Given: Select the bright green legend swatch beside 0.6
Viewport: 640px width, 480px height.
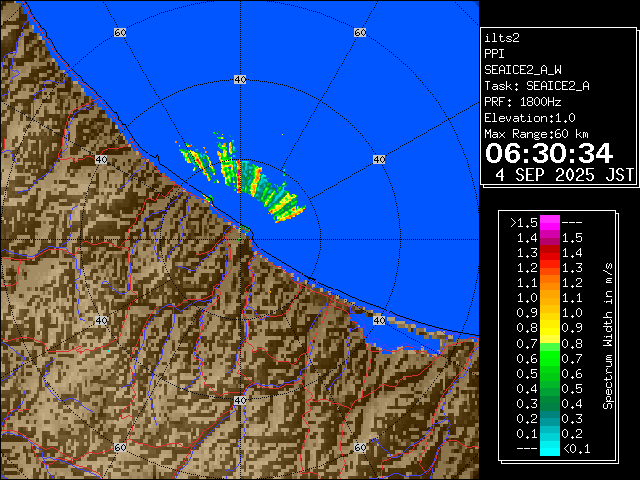Looking at the screenshot, I should click(549, 357).
